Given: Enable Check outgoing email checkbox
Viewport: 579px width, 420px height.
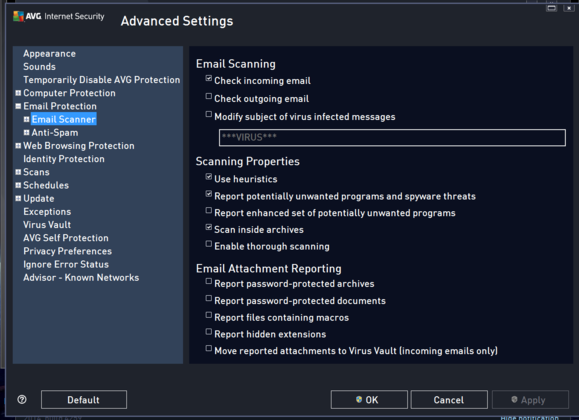Looking at the screenshot, I should pos(209,96).
